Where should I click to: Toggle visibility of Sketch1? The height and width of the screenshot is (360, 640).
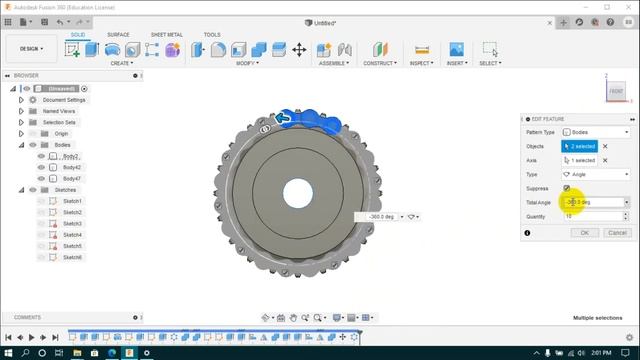(41, 201)
